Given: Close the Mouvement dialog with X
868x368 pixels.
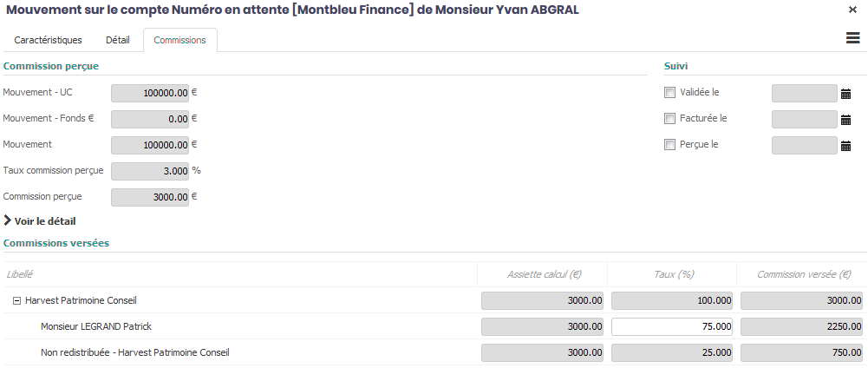Looking at the screenshot, I should pyautogui.click(x=852, y=10).
